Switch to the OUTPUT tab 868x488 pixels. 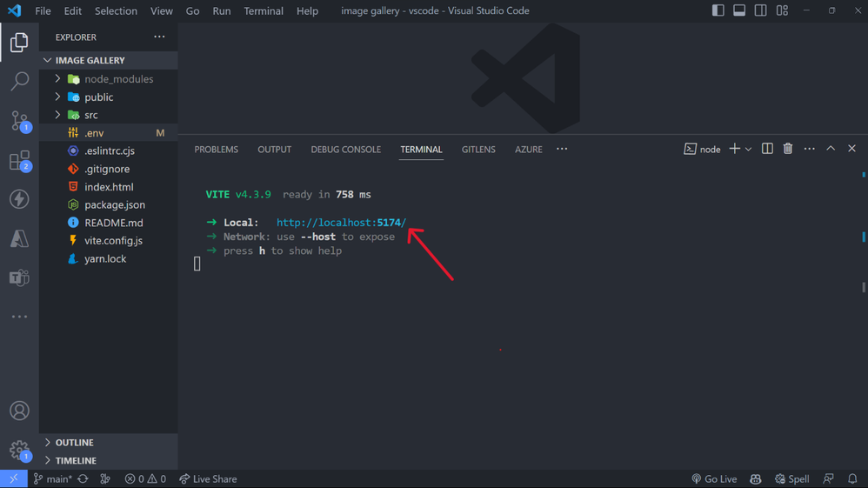(275, 150)
